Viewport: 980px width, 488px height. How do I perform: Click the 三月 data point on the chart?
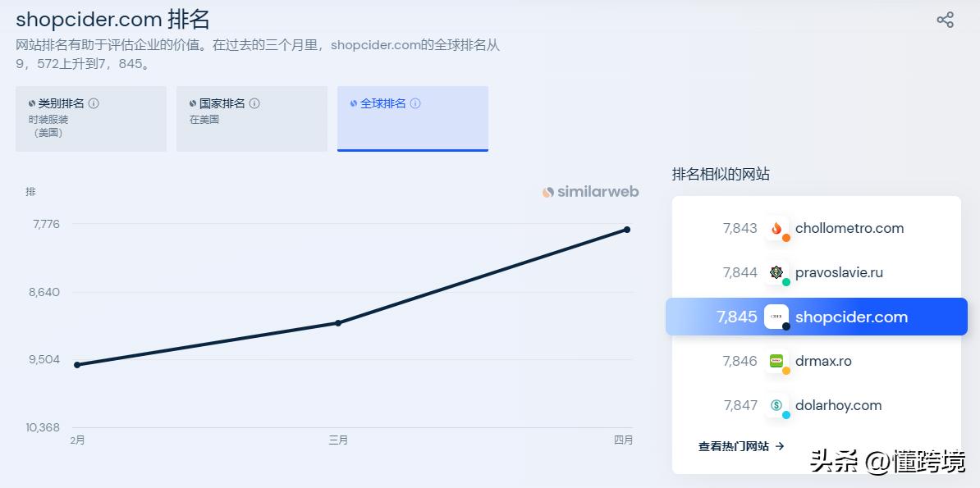click(339, 324)
